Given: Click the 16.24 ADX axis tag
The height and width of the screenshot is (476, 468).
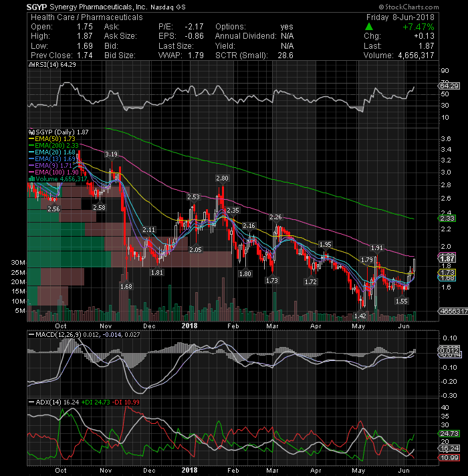Looking at the screenshot, I should [x=449, y=449].
